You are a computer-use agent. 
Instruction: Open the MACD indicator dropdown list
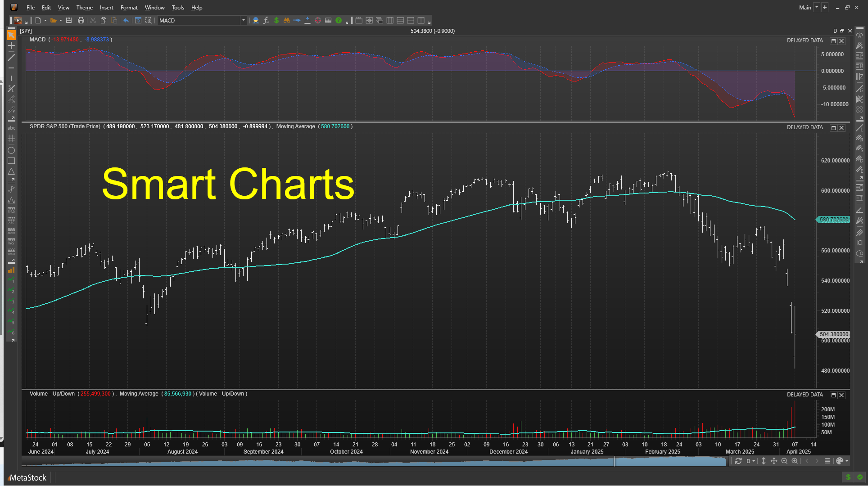(243, 20)
